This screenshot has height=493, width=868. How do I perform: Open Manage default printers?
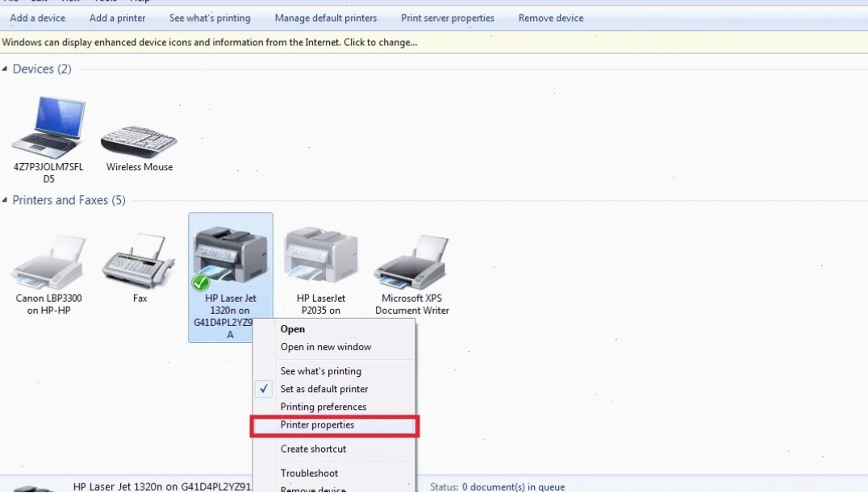(326, 18)
